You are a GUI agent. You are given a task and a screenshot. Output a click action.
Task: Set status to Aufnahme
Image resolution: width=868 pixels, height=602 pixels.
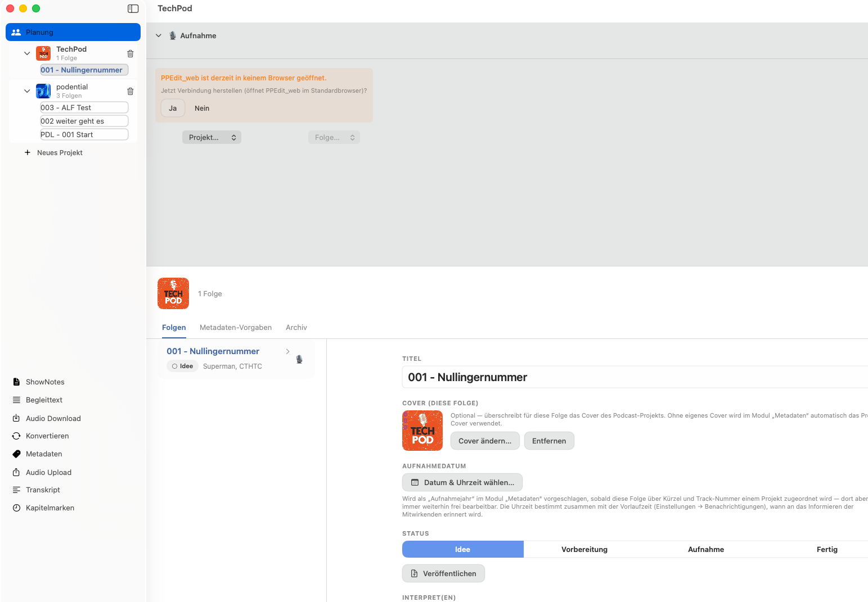[x=706, y=549]
